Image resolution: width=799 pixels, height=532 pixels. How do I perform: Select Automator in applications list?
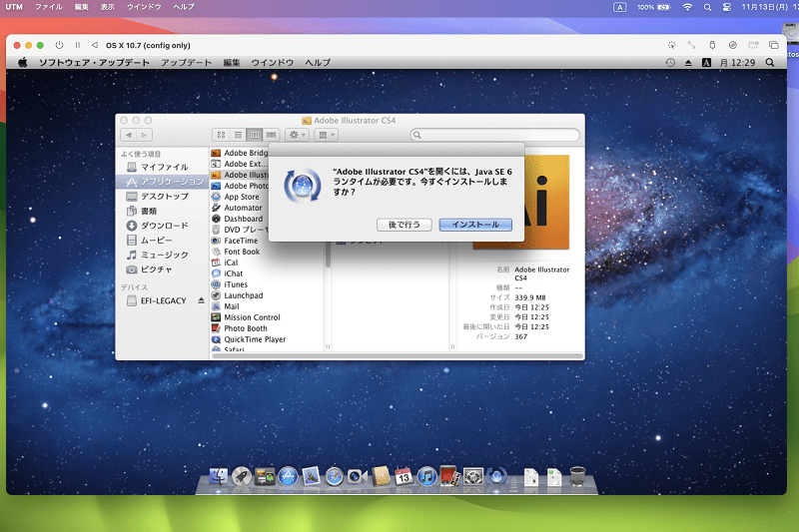pyautogui.click(x=243, y=208)
